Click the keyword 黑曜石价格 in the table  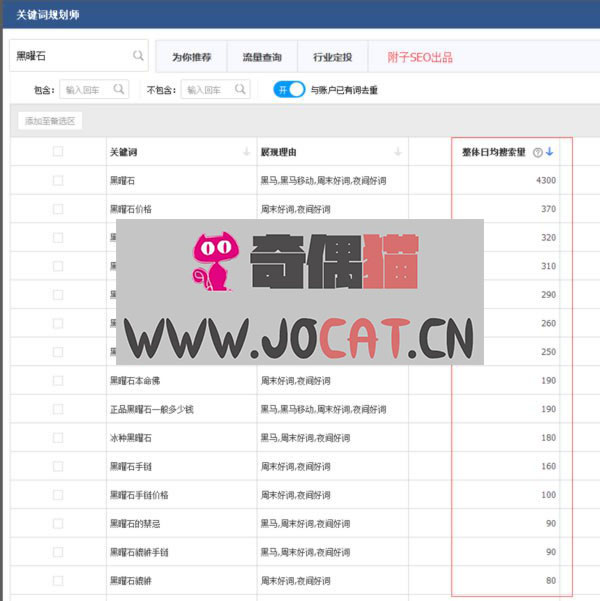(x=131, y=209)
